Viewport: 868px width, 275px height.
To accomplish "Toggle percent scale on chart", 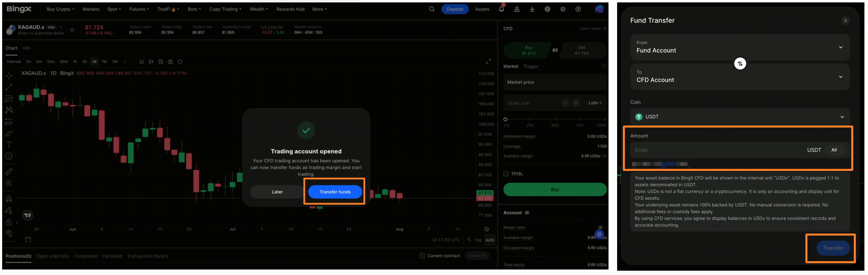I will point(469,240).
